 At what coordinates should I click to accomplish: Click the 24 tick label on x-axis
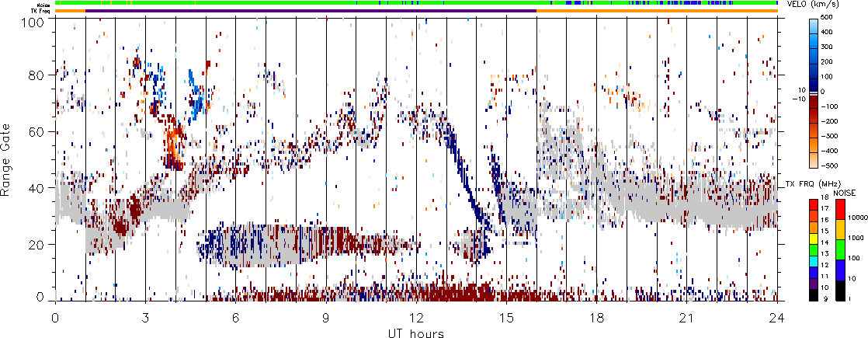777,318
